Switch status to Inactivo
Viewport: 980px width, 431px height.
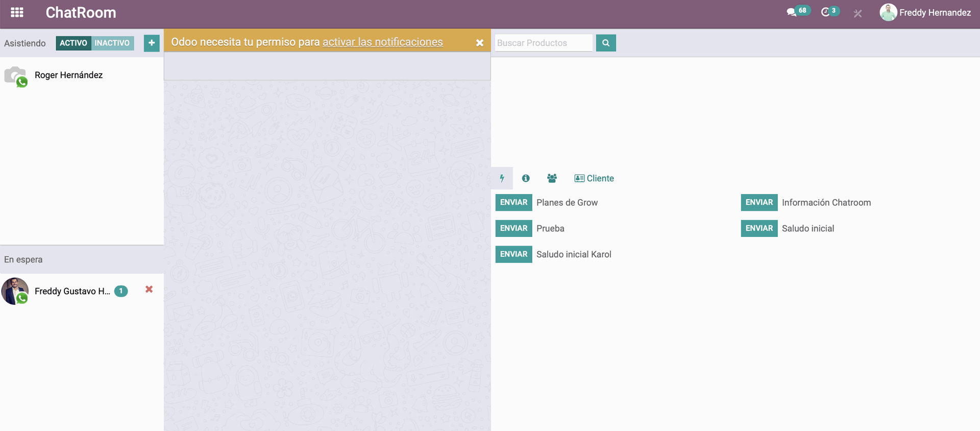coord(112,43)
